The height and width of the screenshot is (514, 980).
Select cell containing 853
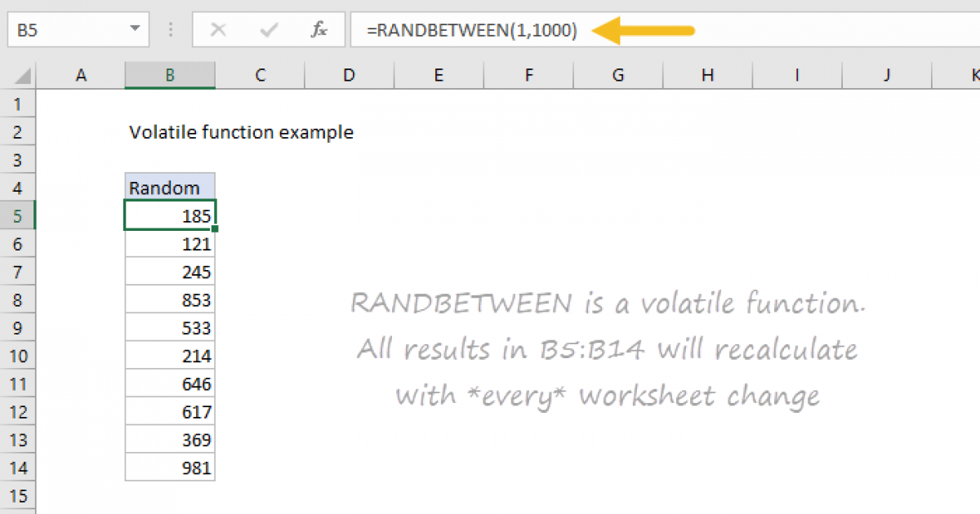[170, 300]
